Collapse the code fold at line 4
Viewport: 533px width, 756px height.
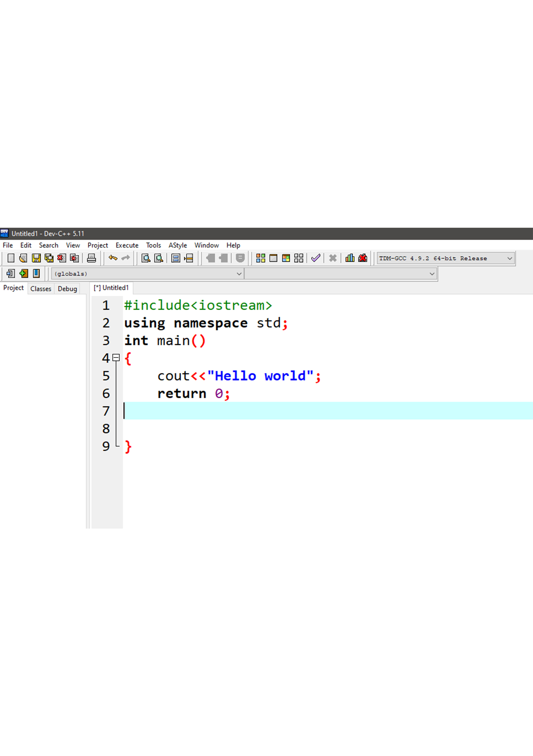[116, 358]
